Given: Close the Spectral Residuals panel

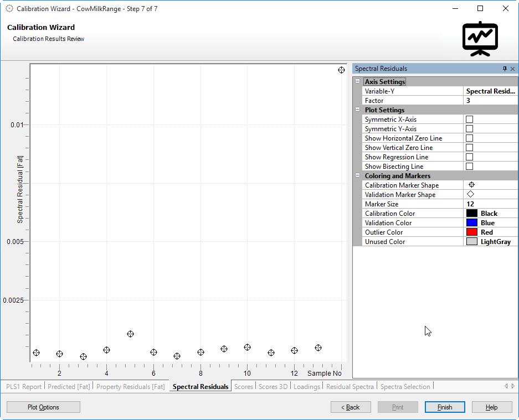Looking at the screenshot, I should click(x=512, y=69).
